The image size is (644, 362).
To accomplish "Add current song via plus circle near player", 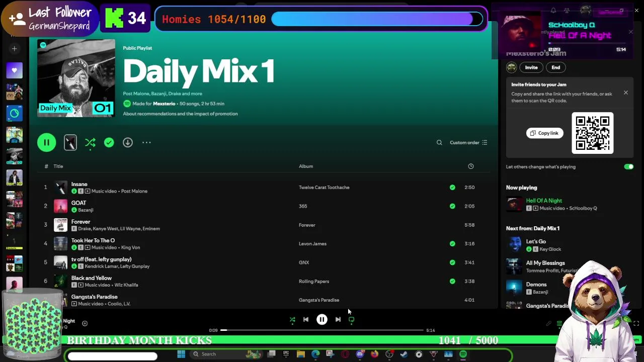I will pos(85,324).
